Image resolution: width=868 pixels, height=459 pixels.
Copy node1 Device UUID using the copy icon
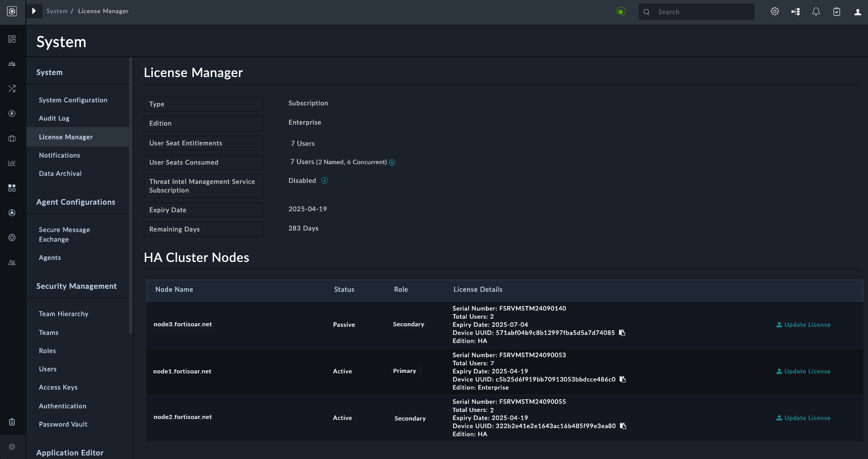pyautogui.click(x=622, y=379)
